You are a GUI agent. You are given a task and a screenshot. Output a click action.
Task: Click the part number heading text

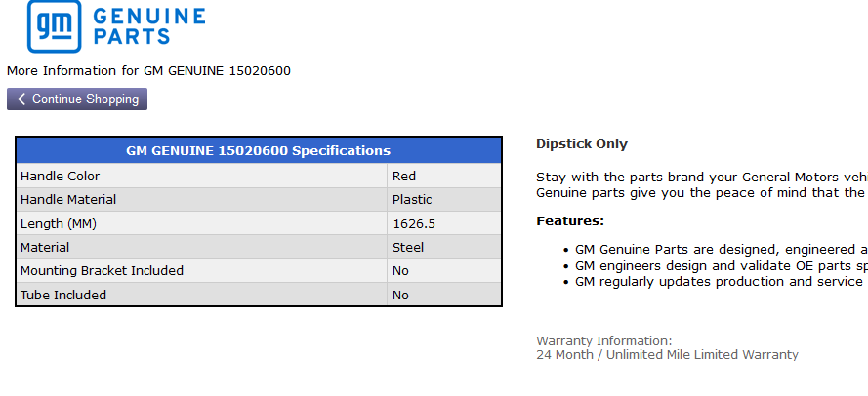coord(148,70)
